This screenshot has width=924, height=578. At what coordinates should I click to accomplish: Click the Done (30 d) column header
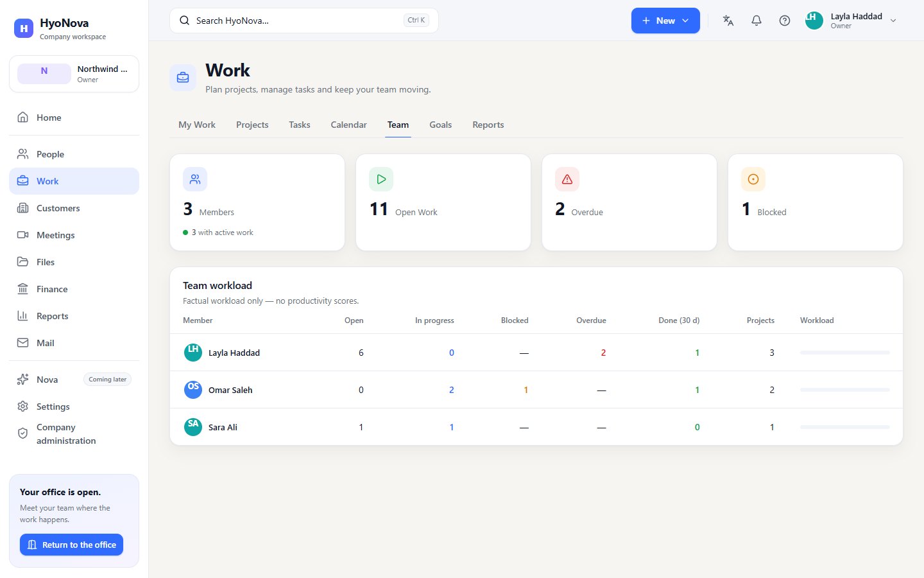tap(679, 320)
